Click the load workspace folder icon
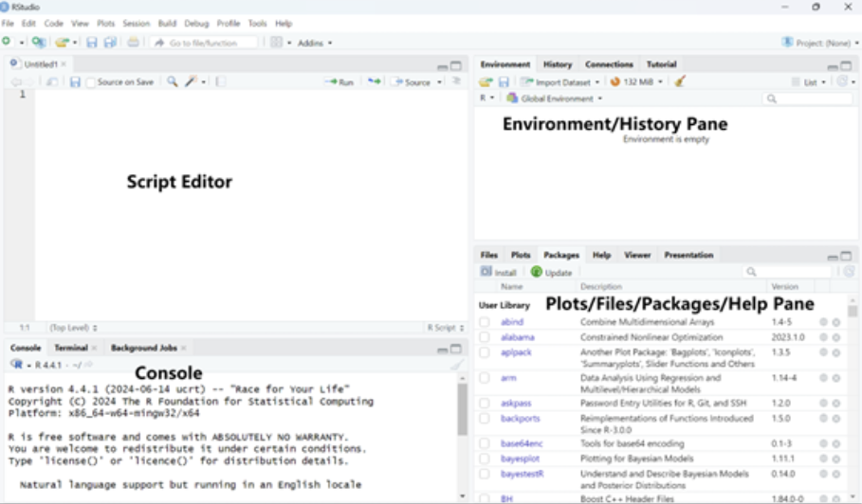The height and width of the screenshot is (504, 862). coord(486,82)
